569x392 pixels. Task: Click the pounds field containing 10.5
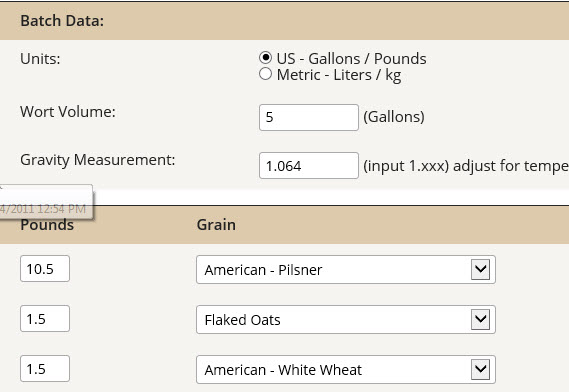tap(45, 269)
